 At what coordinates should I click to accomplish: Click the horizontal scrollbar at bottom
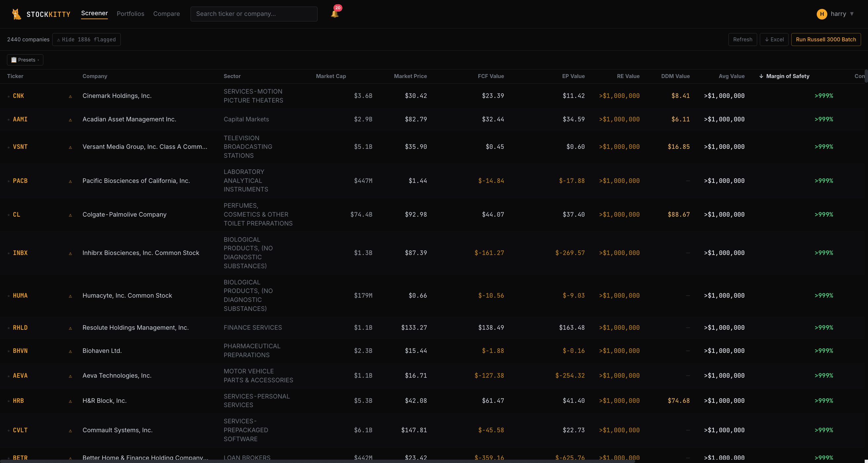[x=318, y=461]
